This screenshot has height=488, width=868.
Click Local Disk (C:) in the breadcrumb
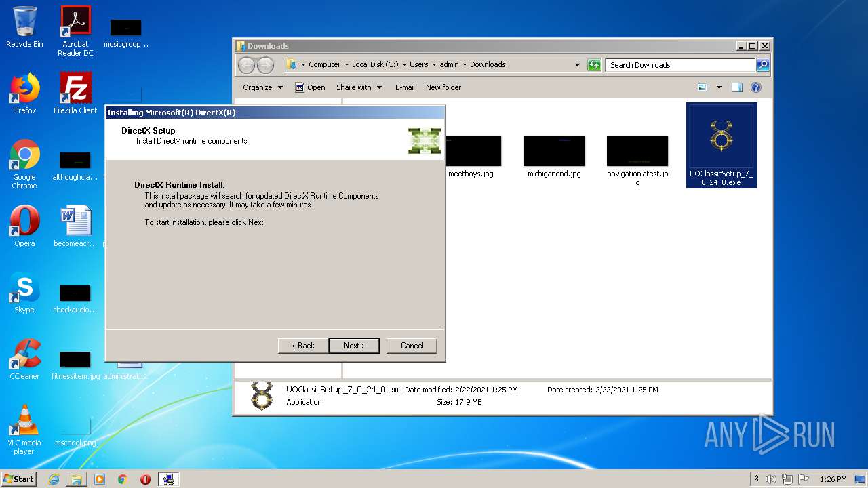point(375,64)
